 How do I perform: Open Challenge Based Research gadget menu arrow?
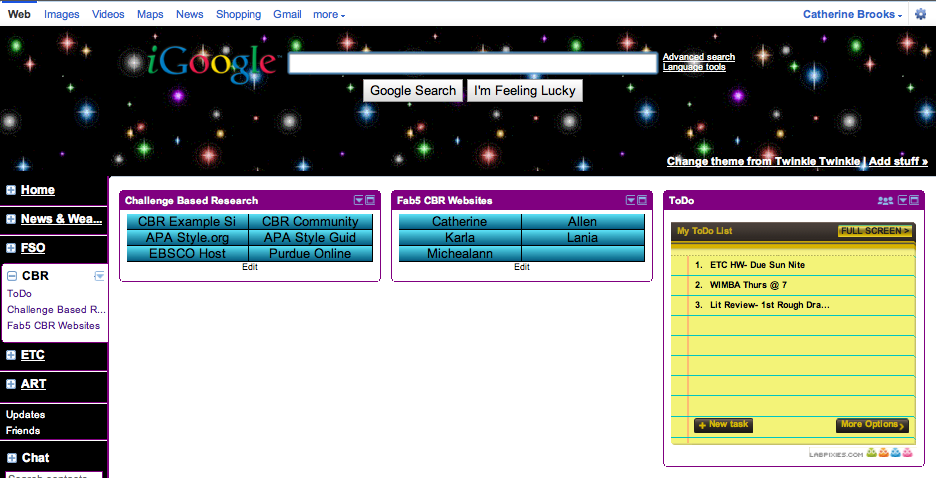pos(359,201)
